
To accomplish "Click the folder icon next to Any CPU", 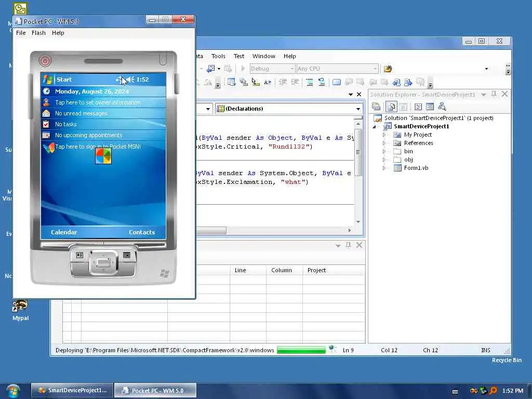I will [388, 69].
